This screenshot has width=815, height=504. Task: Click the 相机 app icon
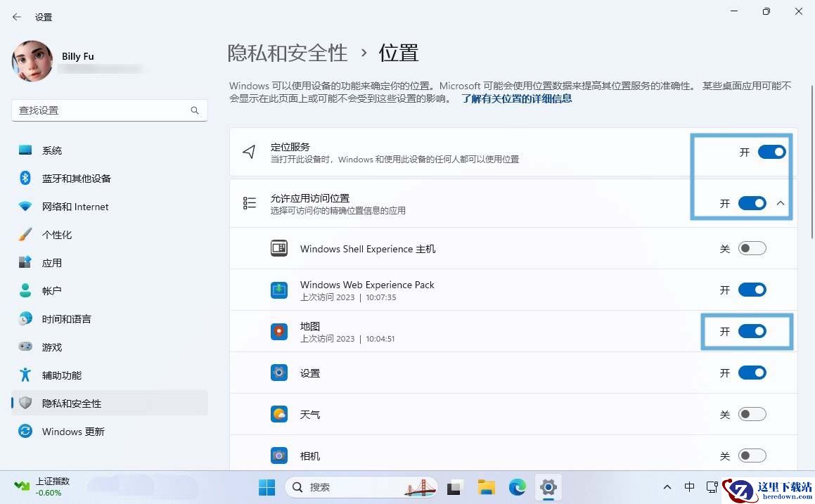pos(279,455)
